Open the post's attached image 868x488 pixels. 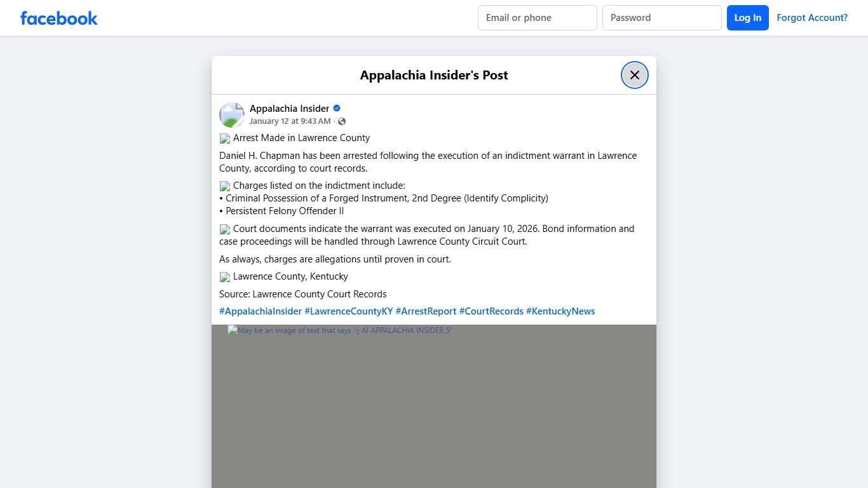[434, 407]
